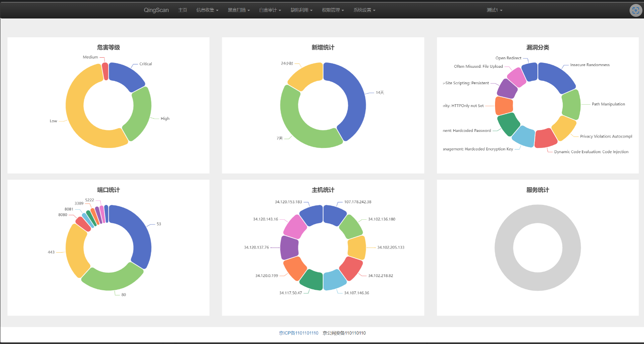644x344 pixels.
Task: Click the Open Redirect label
Action: (x=508, y=58)
